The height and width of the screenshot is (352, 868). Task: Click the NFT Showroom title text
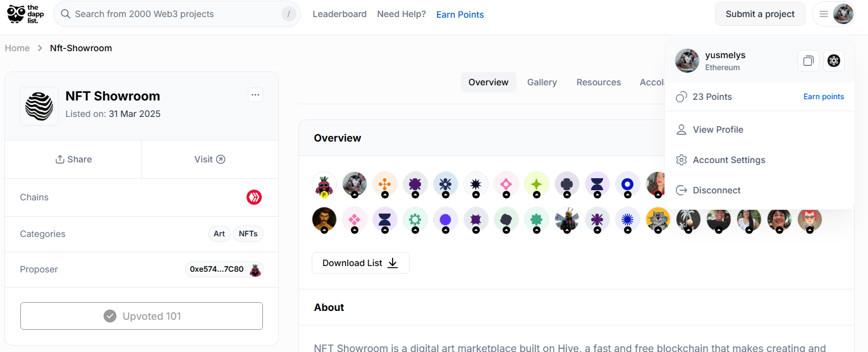(113, 96)
